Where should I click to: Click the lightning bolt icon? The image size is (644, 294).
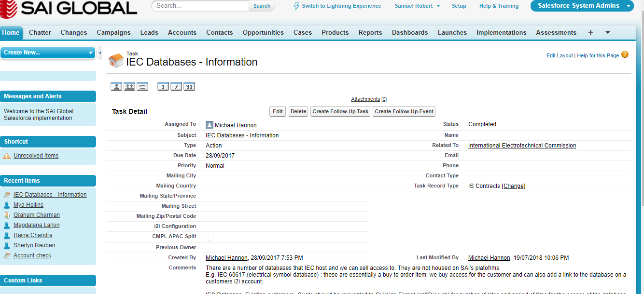pos(296,6)
